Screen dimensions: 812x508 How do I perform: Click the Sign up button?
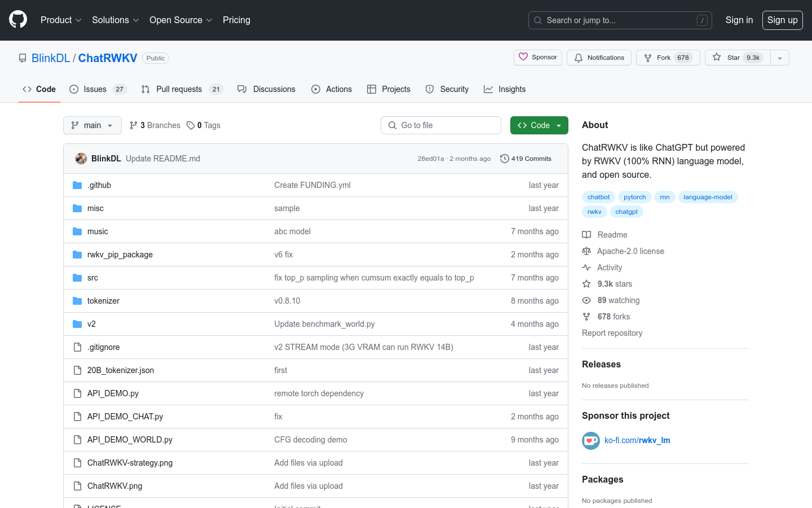point(782,20)
